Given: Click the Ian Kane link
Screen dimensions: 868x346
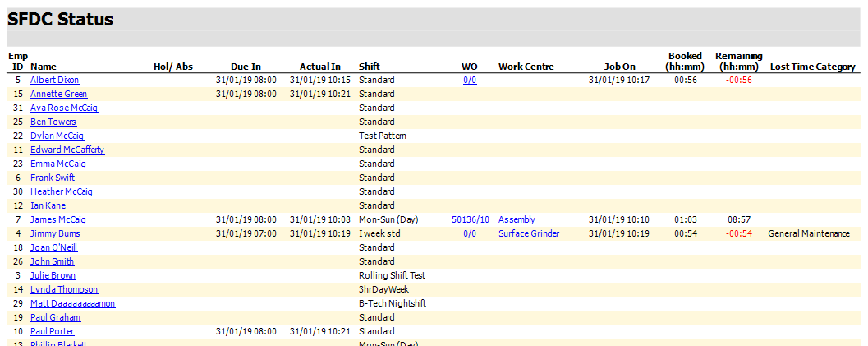Looking at the screenshot, I should click(48, 206).
